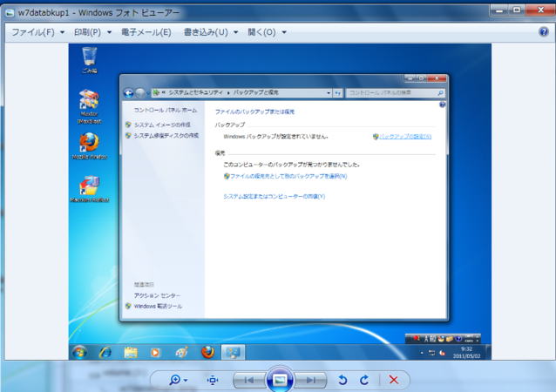556x392 pixels.
Task: Click the actual size fit button
Action: tap(213, 381)
